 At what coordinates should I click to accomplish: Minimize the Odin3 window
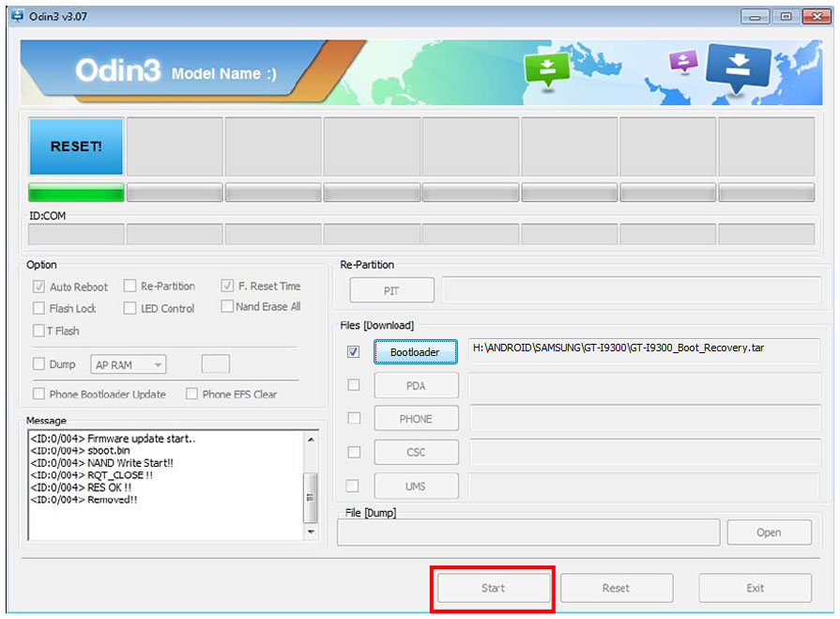tap(756, 17)
